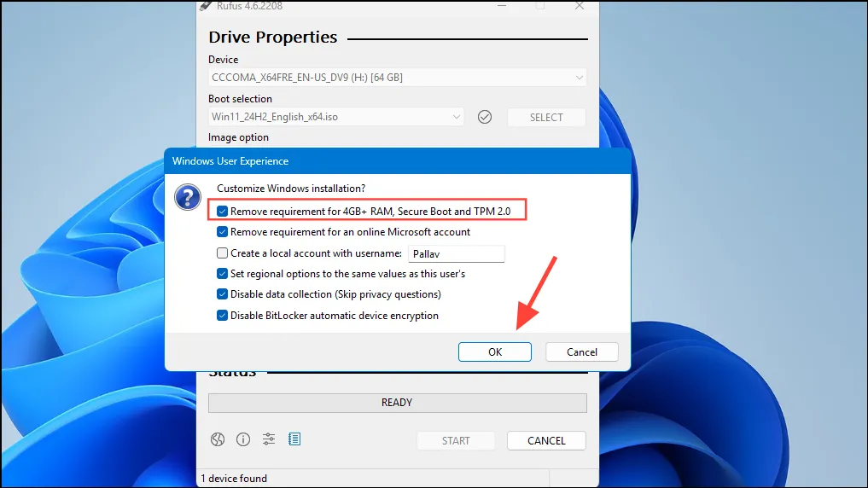Open the Boot selection ISO dropdown

click(x=336, y=117)
